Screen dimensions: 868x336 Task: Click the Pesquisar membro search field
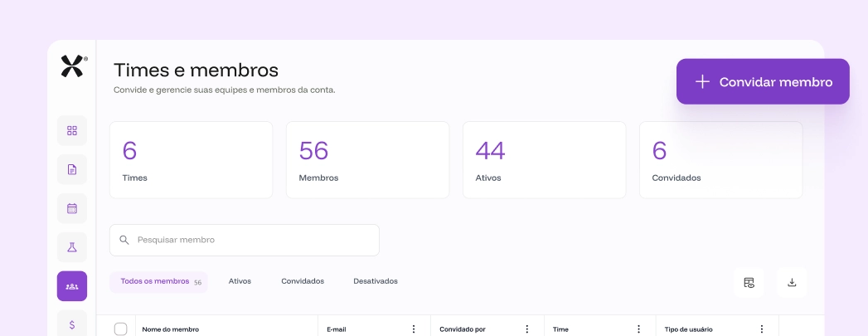point(245,240)
